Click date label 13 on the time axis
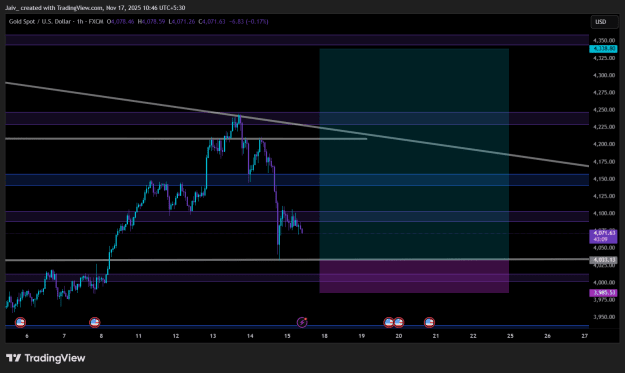Screen dimensions: 625x373 [213, 336]
